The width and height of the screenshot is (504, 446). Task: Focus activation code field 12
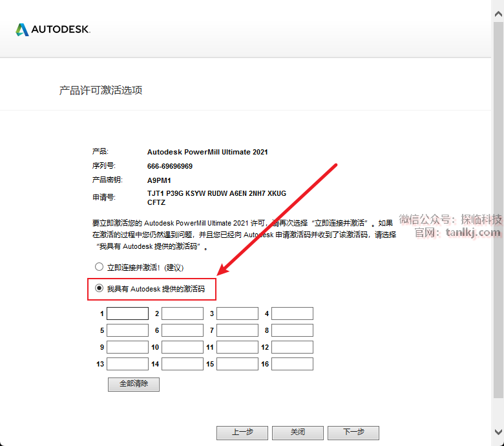click(x=293, y=347)
